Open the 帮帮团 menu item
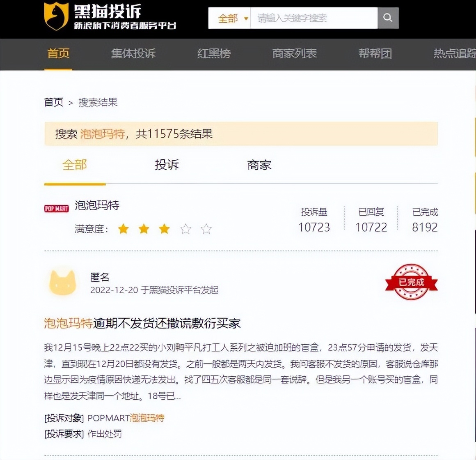This screenshot has width=476, height=460. 375,54
